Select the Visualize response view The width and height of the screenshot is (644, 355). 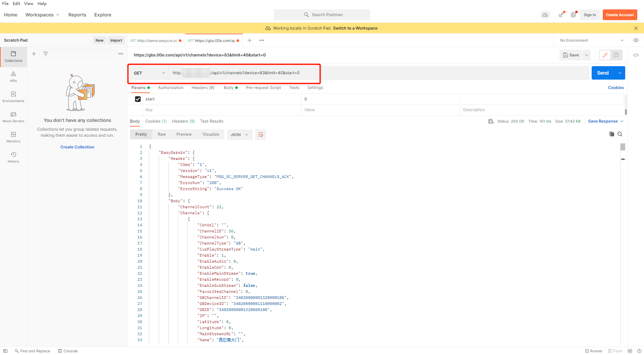coord(211,134)
